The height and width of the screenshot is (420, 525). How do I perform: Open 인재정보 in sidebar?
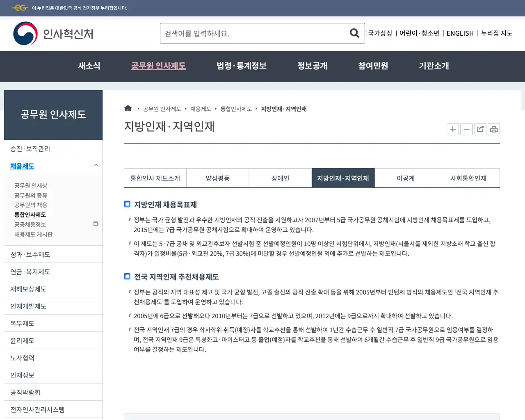coord(53,375)
